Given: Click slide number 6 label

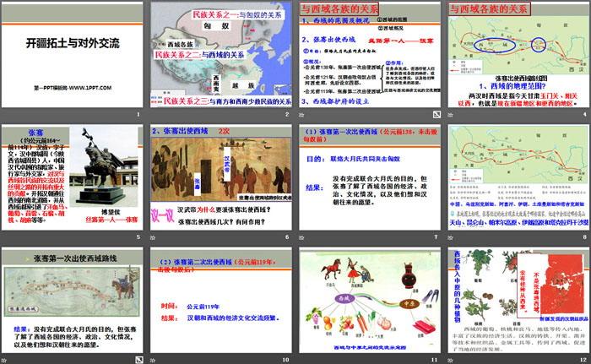Looking at the screenshot, I should point(287,236).
